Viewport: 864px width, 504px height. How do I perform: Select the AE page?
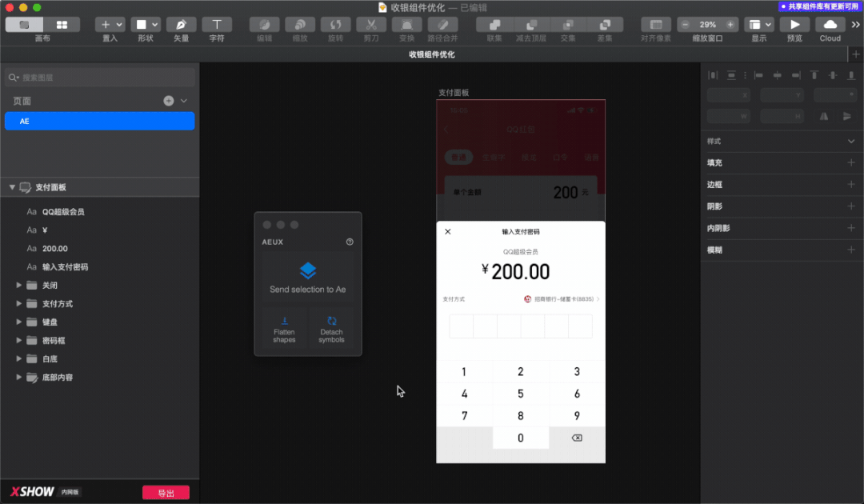click(x=100, y=121)
